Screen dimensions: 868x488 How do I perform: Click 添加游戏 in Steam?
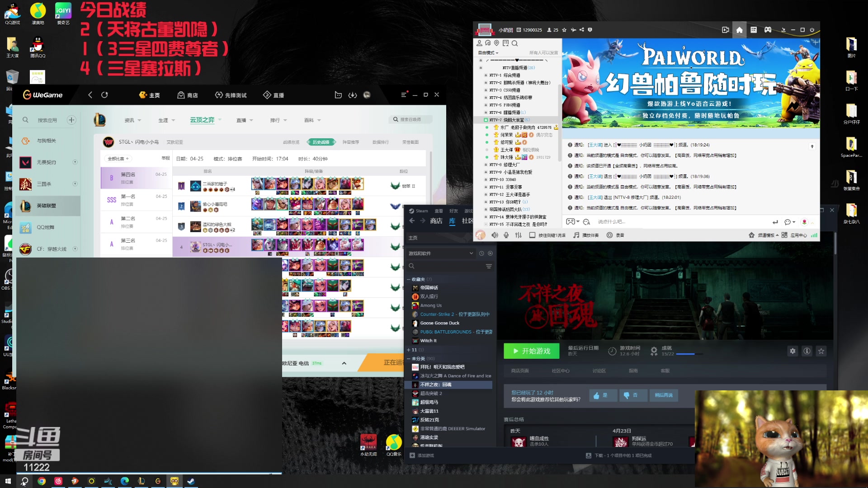click(421, 455)
